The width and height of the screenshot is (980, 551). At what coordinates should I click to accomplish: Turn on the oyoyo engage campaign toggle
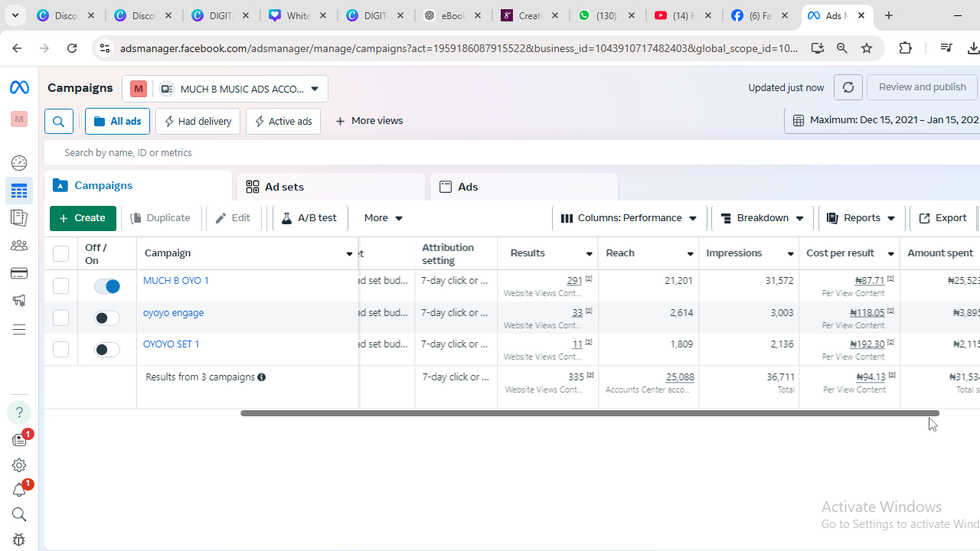click(x=107, y=318)
